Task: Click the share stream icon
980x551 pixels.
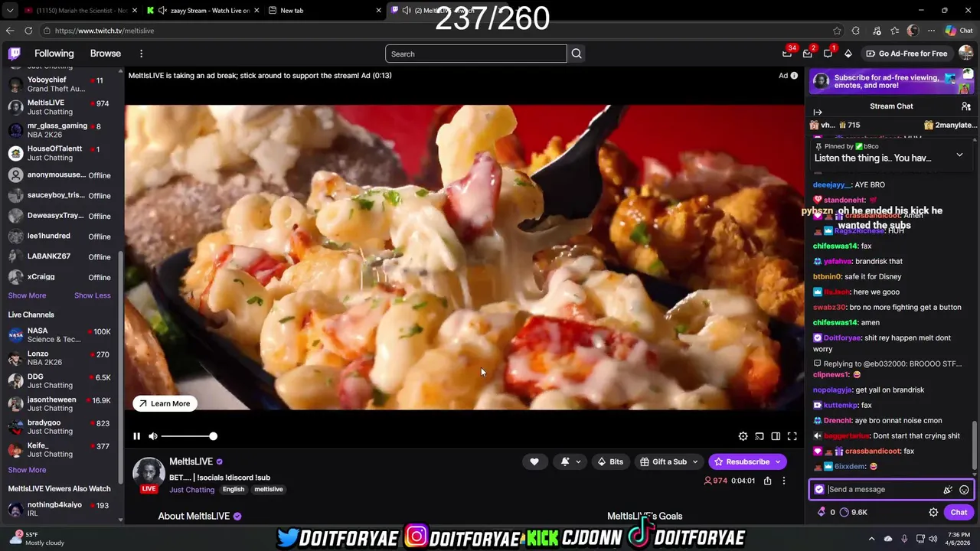Action: click(767, 481)
